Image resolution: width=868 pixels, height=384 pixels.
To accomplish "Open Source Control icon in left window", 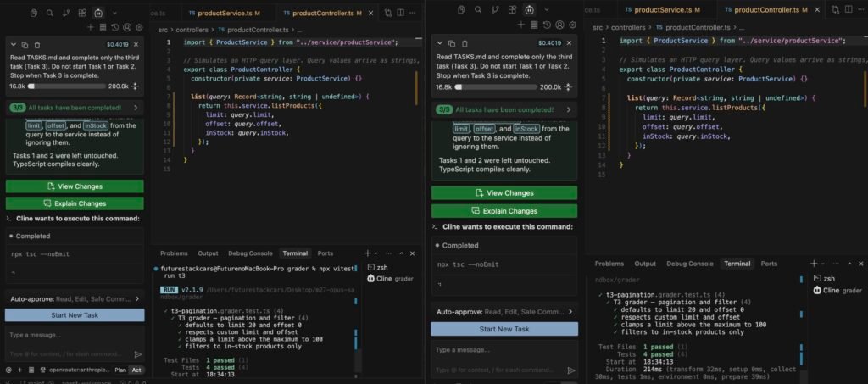I will tap(66, 12).
